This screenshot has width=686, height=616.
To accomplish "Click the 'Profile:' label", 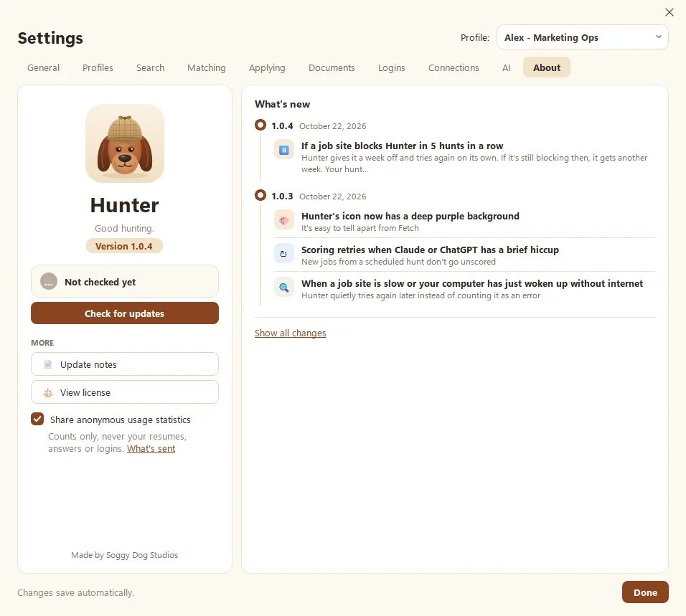I will 475,37.
